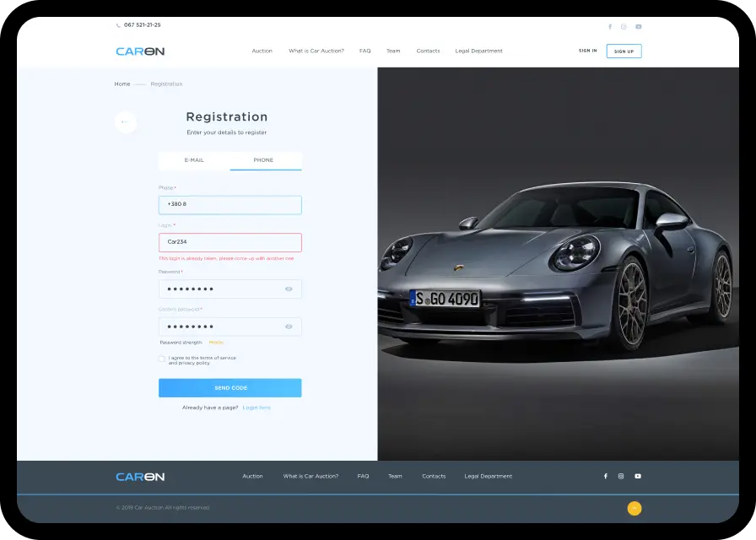Open FAQ in the top navigation
Screen dimensions: 756x540
click(365, 51)
